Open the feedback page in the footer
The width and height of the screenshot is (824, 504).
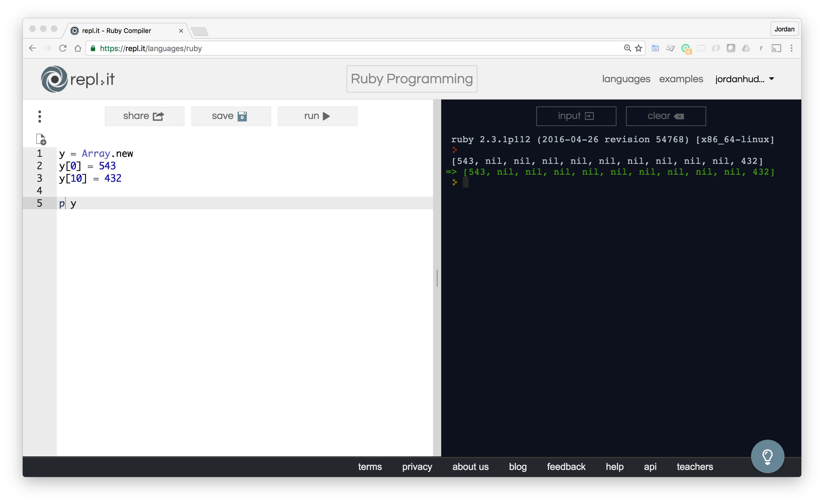566,466
